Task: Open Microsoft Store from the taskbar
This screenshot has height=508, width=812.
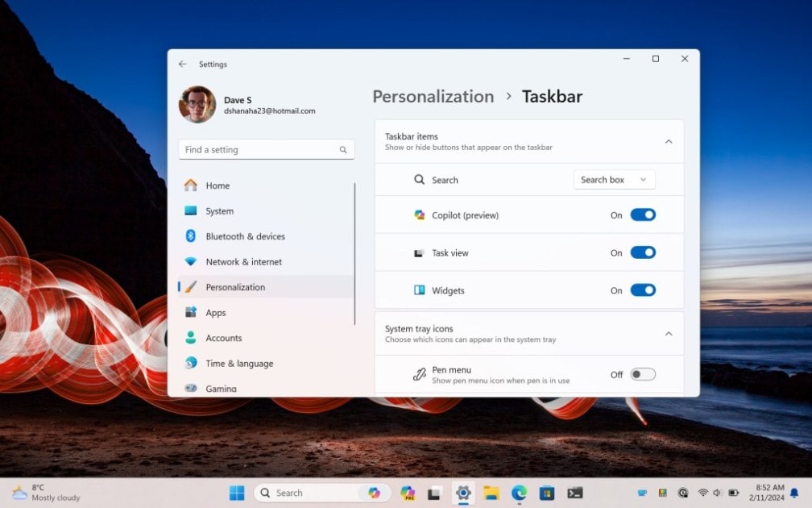Action: (547, 493)
